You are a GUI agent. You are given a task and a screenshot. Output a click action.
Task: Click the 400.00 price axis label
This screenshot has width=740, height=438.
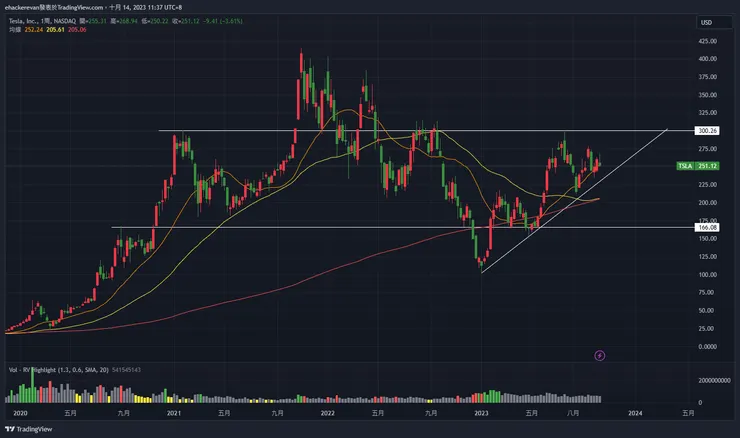707,59
